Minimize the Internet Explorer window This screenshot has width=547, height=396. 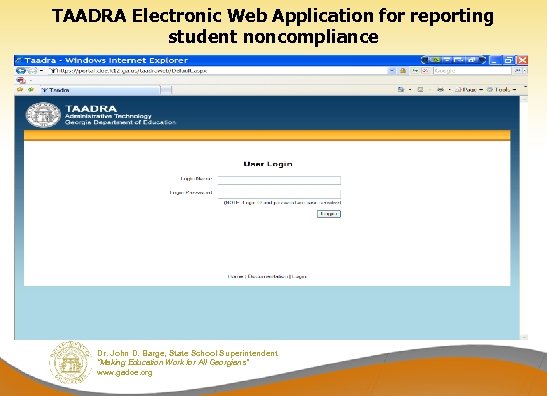tap(494, 60)
